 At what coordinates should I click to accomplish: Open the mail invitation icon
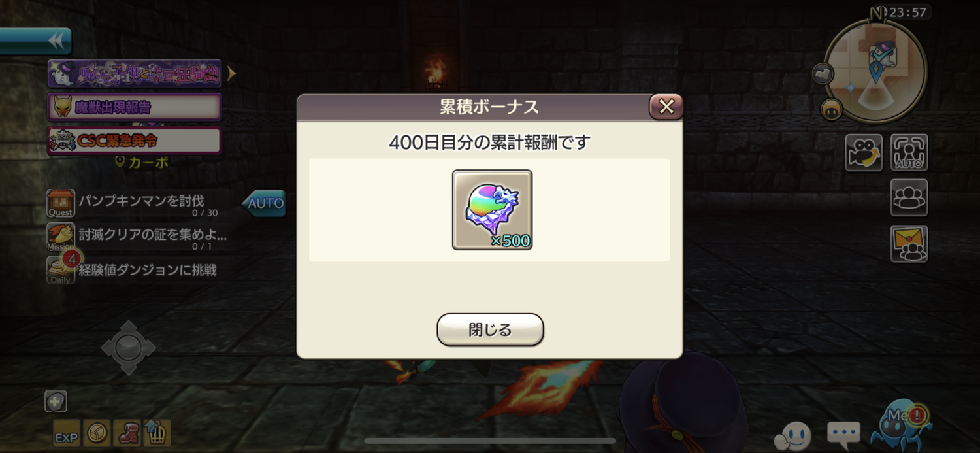(909, 244)
